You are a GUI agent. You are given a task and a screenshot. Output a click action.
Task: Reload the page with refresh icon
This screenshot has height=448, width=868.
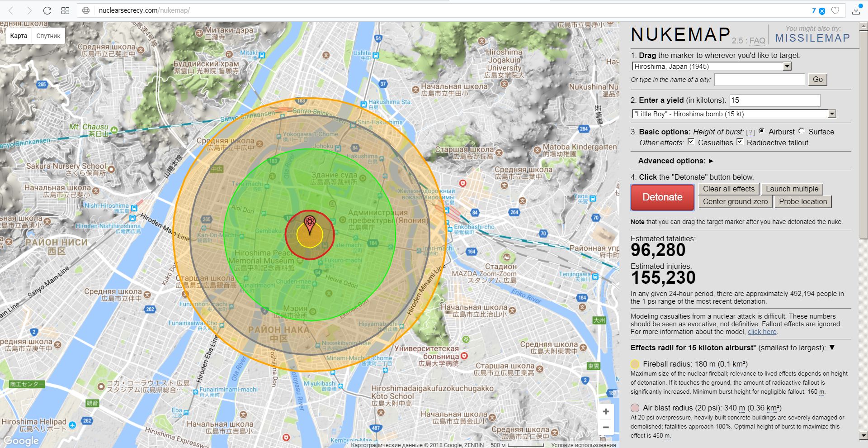tap(47, 10)
